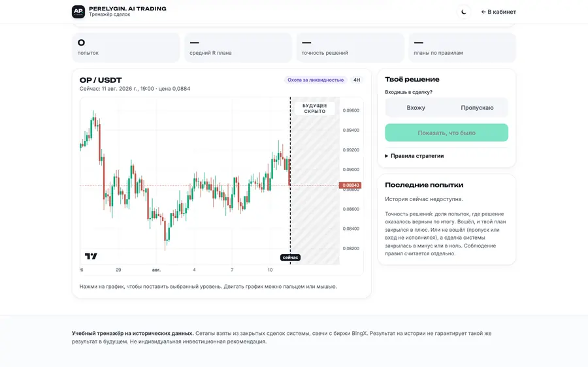Click the "сейчас" marker on timeline
This screenshot has width=588, height=367.
tap(290, 257)
